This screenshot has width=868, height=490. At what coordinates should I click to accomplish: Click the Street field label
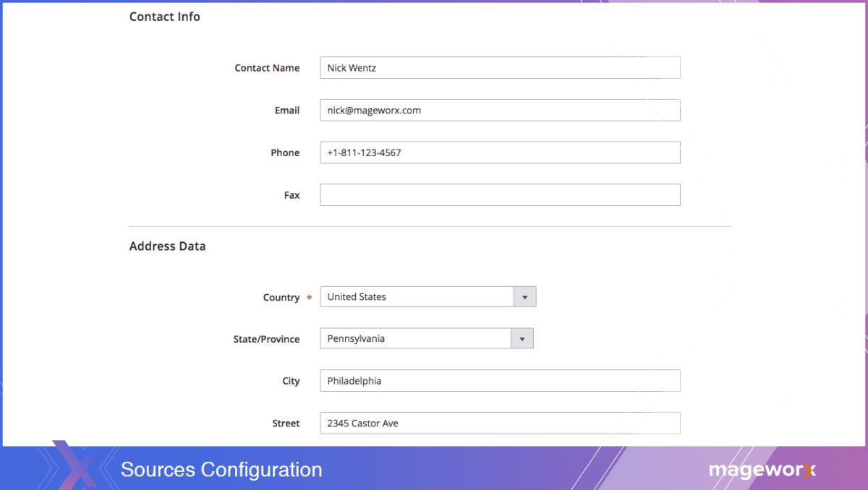tap(286, 424)
